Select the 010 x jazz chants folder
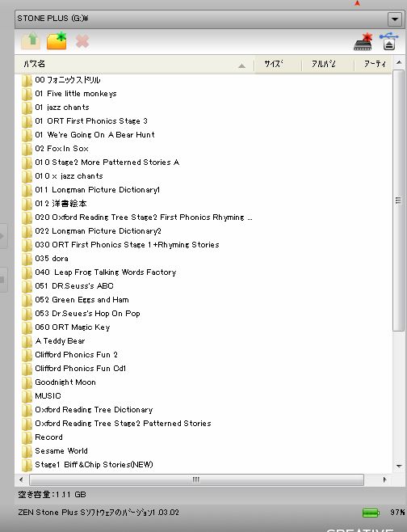 click(62, 176)
